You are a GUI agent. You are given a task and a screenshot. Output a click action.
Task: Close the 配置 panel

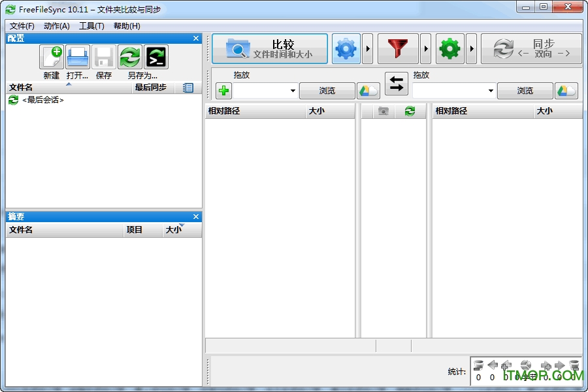coord(196,39)
